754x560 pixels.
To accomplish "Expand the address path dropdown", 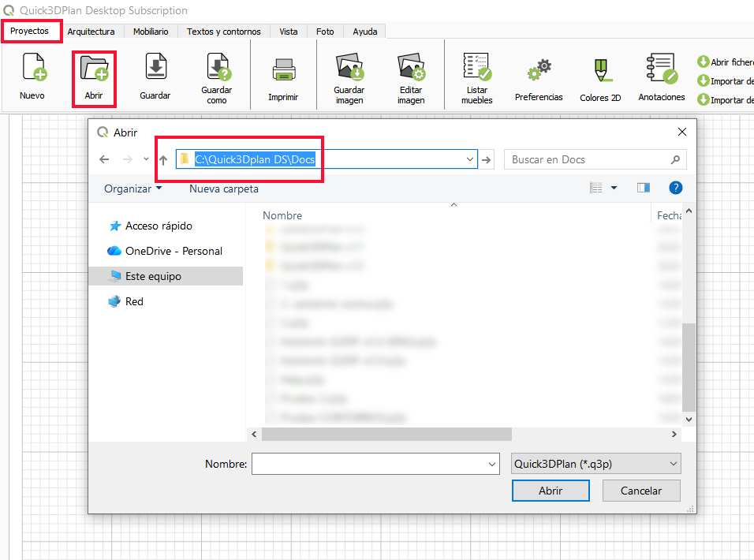I will [470, 159].
